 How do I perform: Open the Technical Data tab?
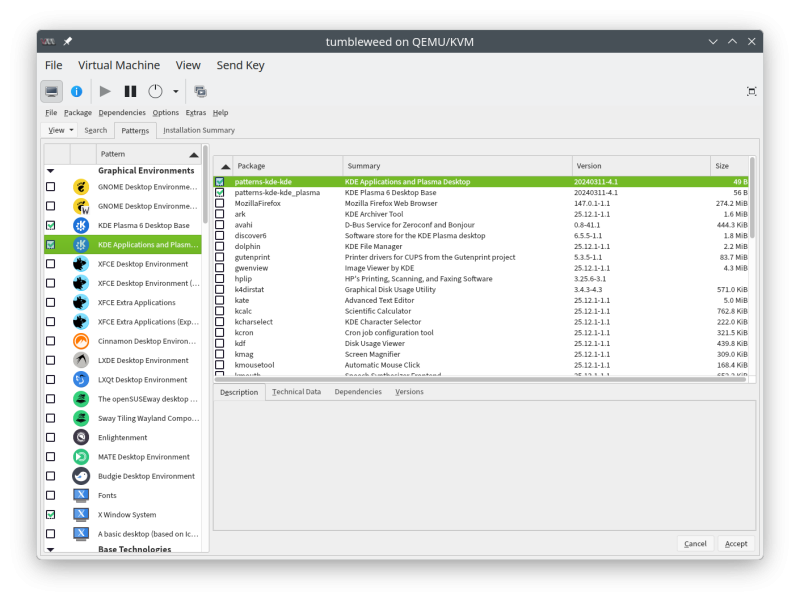click(296, 392)
